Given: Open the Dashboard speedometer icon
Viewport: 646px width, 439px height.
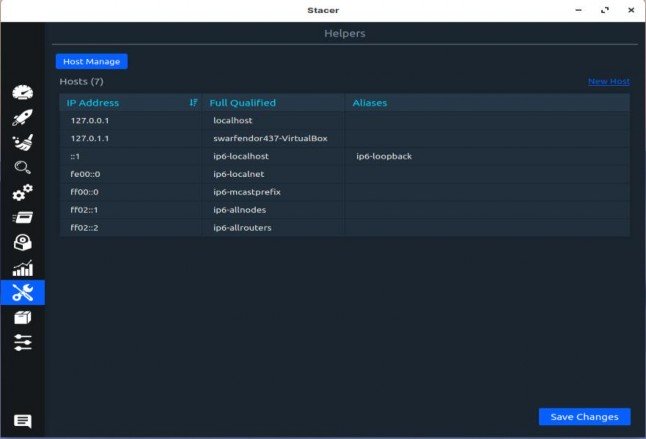Looking at the screenshot, I should pyautogui.click(x=23, y=92).
